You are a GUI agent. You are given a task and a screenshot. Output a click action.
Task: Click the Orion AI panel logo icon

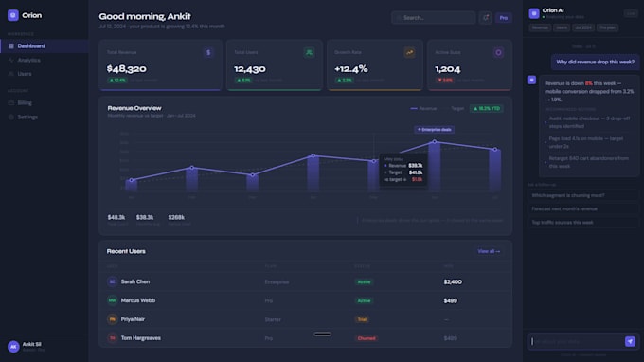(534, 13)
